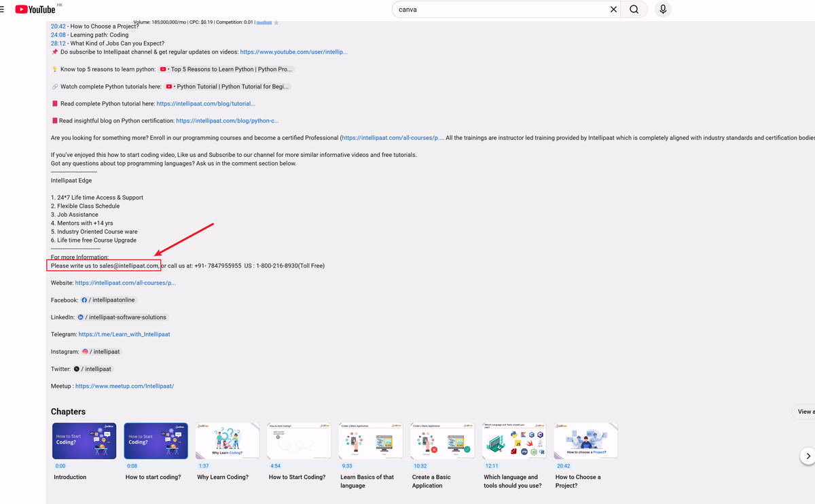The width and height of the screenshot is (815, 504).
Task: Open How to Choose a Project? thumbnail
Action: point(586,441)
